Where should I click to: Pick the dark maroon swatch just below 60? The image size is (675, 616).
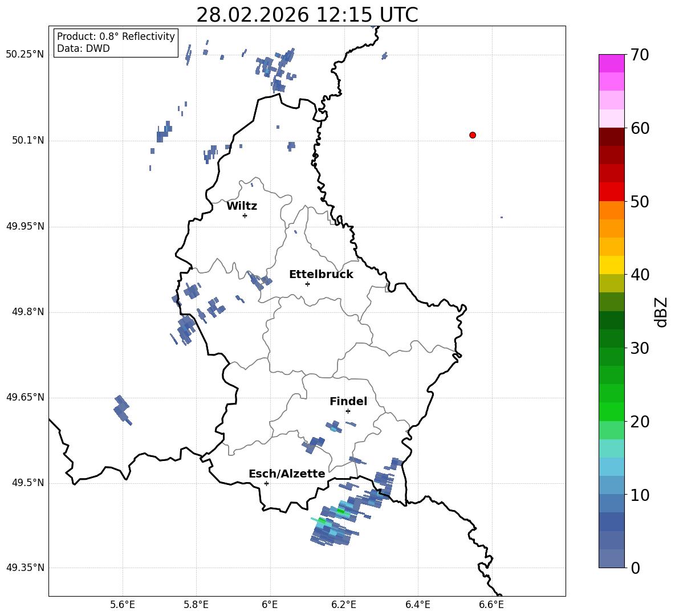[611, 137]
